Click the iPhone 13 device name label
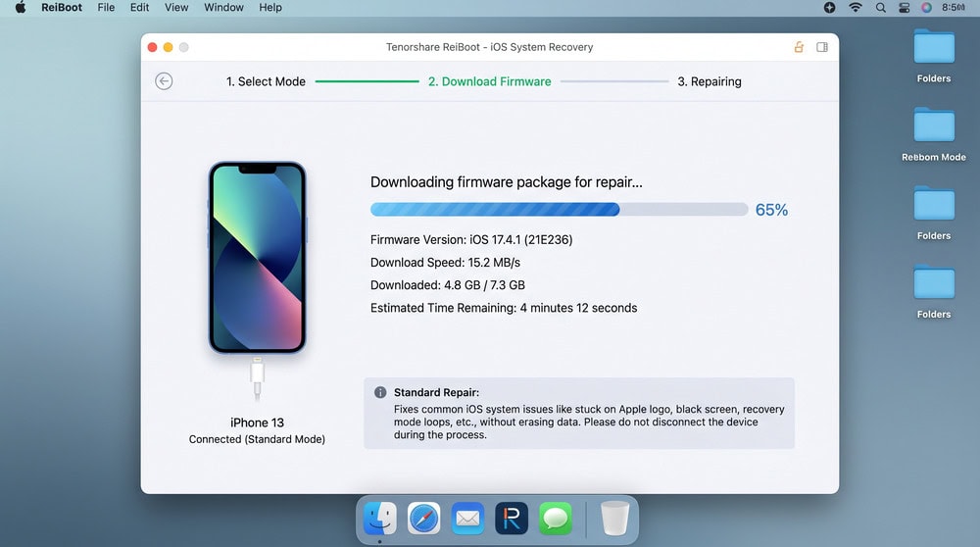980x547 pixels. 257,423
